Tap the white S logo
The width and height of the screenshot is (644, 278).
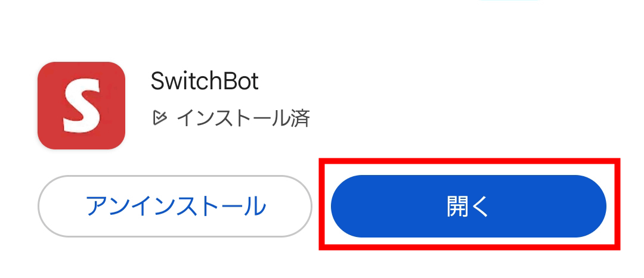coord(81,106)
